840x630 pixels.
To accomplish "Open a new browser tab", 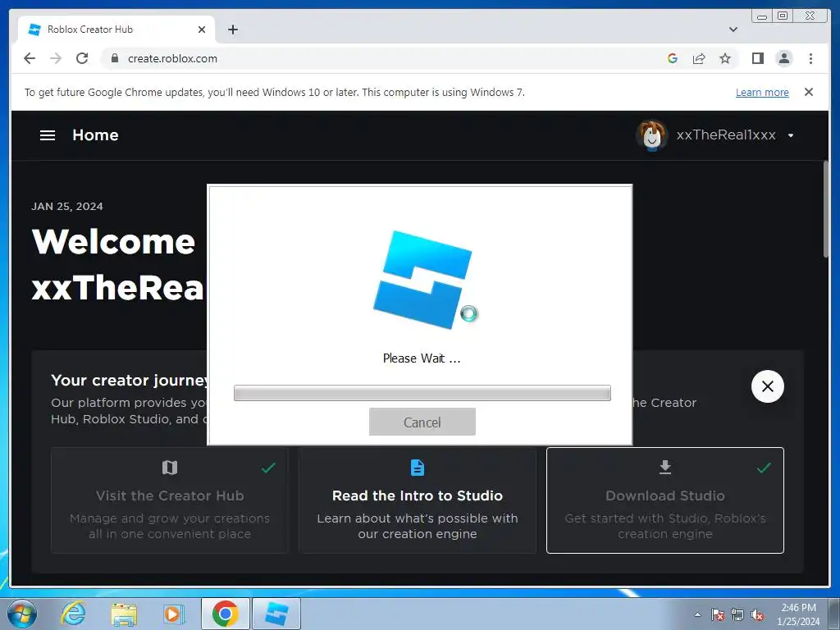I will [232, 30].
